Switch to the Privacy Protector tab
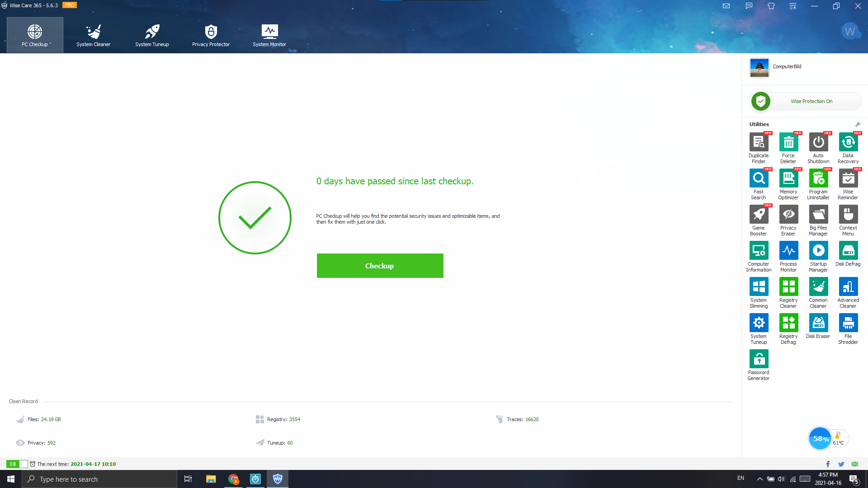The image size is (868, 488). tap(211, 35)
